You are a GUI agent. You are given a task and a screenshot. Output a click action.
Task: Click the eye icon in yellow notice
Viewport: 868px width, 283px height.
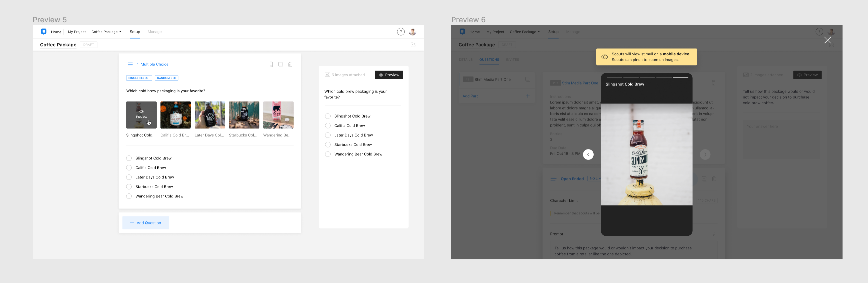point(605,57)
